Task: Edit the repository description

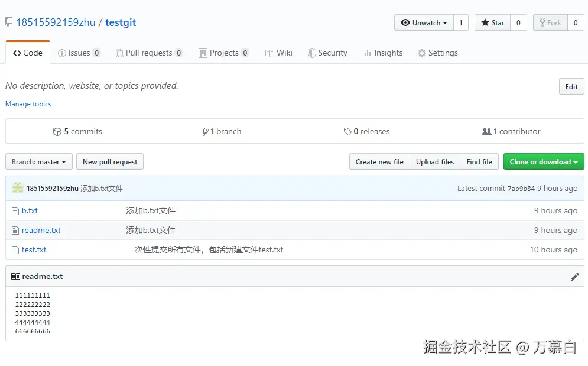Action: [x=571, y=87]
